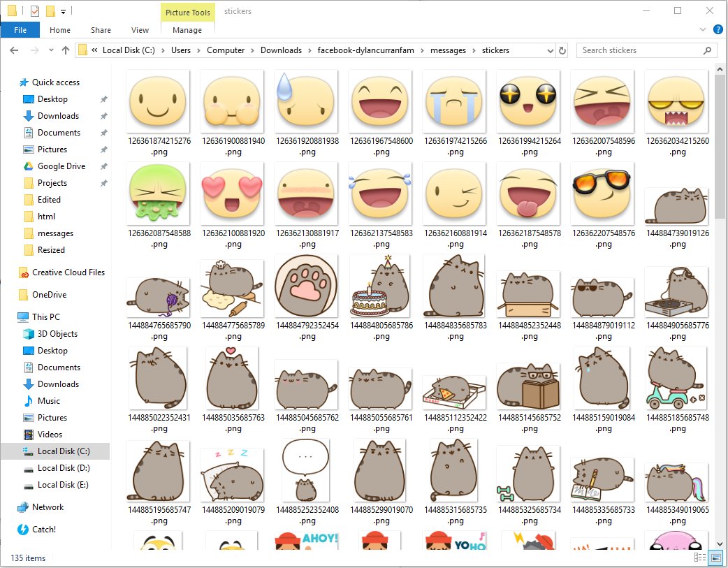Select the Picture Tools contextual tab
This screenshot has height=568, width=728.
pos(187,12)
